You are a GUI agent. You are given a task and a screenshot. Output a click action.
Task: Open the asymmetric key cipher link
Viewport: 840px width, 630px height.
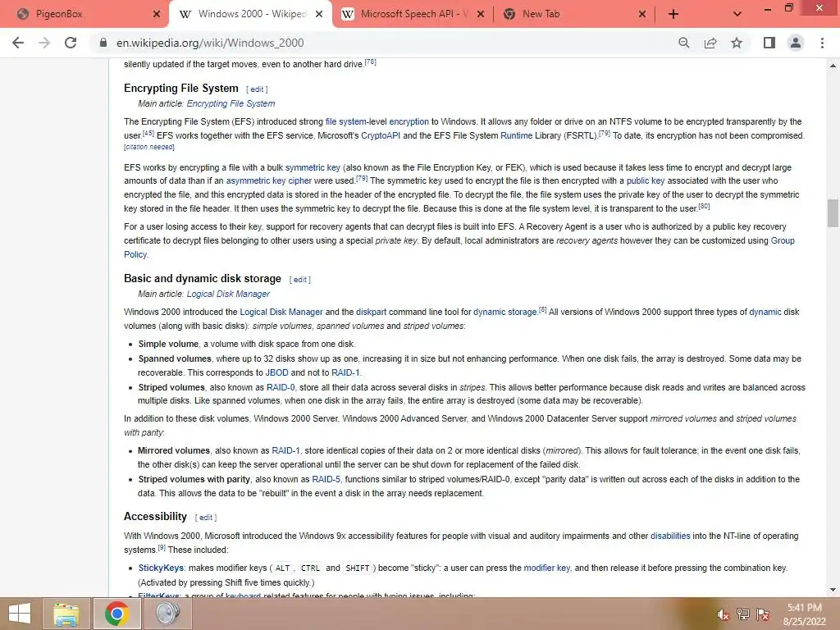pos(269,181)
